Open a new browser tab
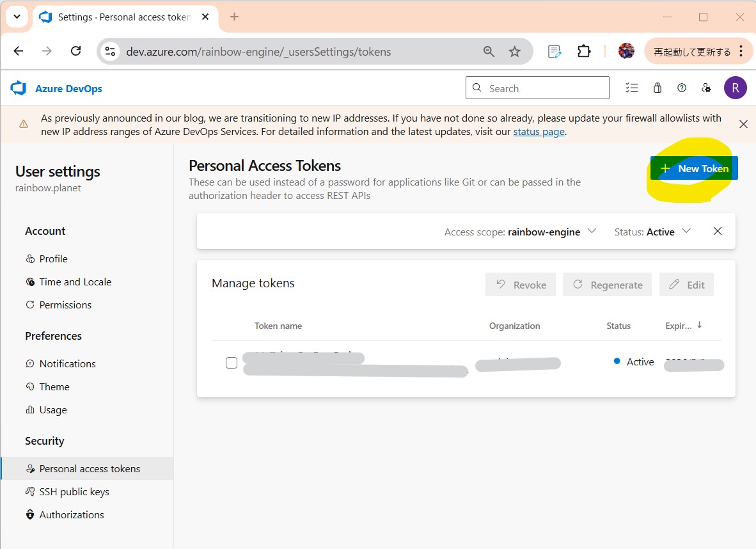Screen dimensions: 756x549 (x=234, y=17)
